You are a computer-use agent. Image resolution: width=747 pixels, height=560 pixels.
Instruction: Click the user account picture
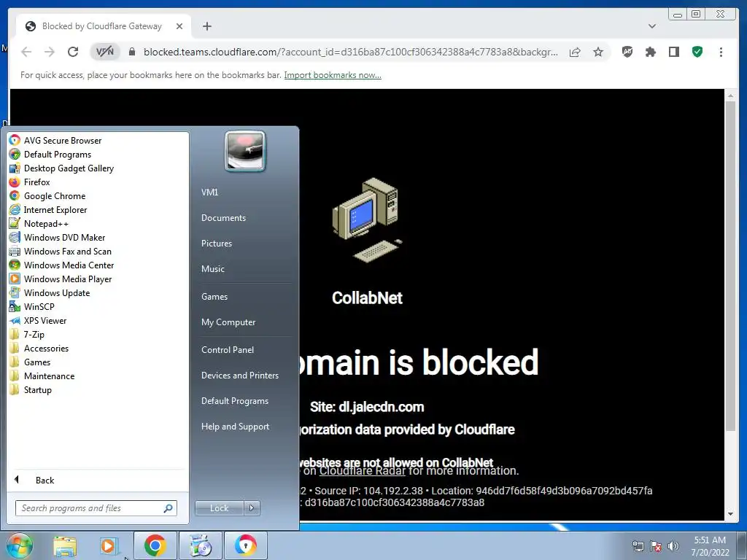coord(245,152)
